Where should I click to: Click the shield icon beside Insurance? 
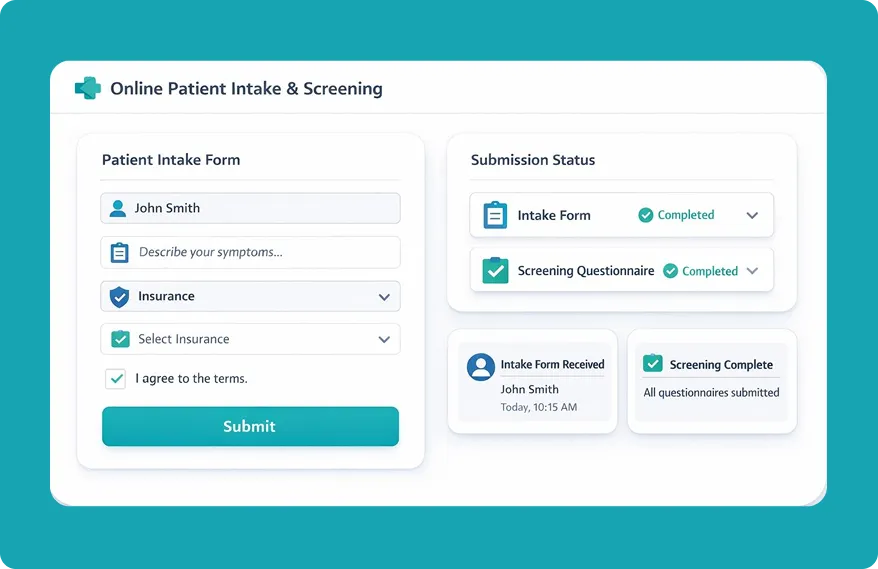(x=119, y=296)
